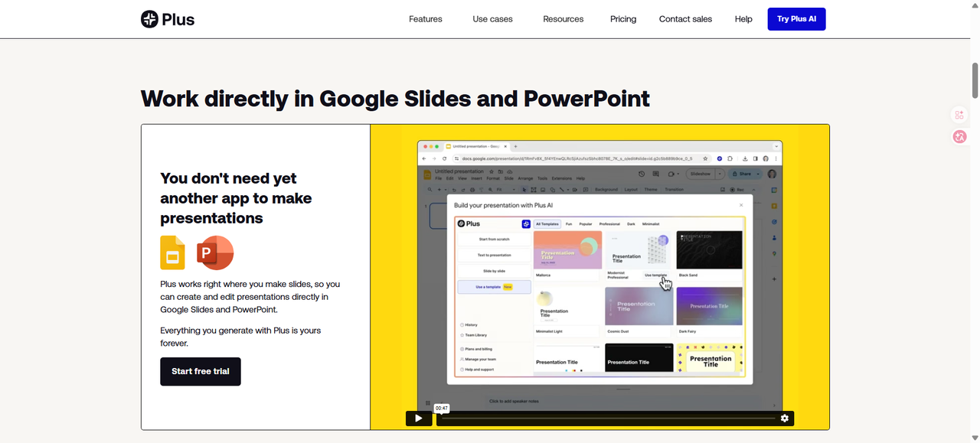Open Manage your team in sidebar
Viewport: 980px width, 443px height.
pos(478,359)
